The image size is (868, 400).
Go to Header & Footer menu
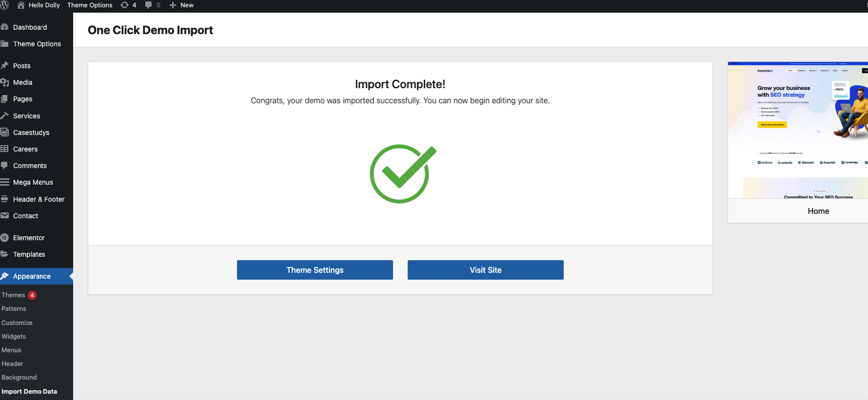pos(39,199)
